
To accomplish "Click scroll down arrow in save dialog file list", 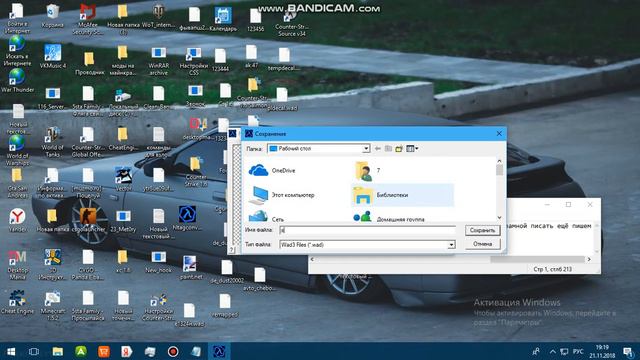I will click(500, 218).
